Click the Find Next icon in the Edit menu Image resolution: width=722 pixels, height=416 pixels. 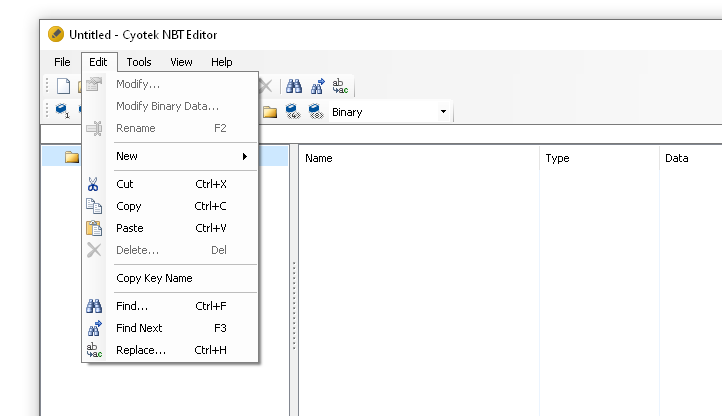click(94, 328)
